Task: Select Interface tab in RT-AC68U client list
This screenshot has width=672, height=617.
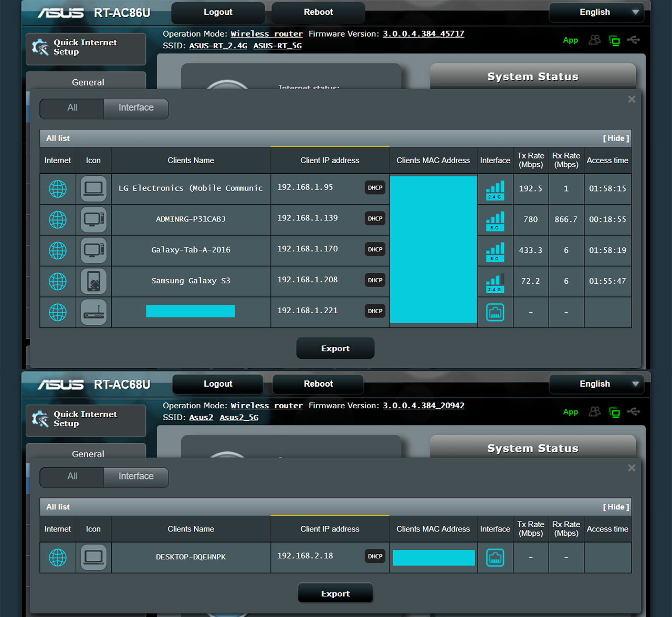Action: pos(136,477)
